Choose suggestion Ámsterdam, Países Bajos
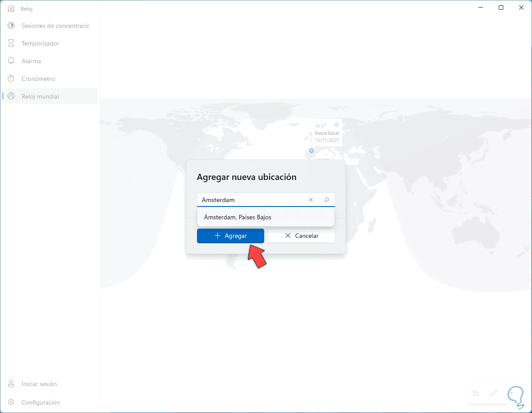This screenshot has width=532, height=413. coord(266,217)
